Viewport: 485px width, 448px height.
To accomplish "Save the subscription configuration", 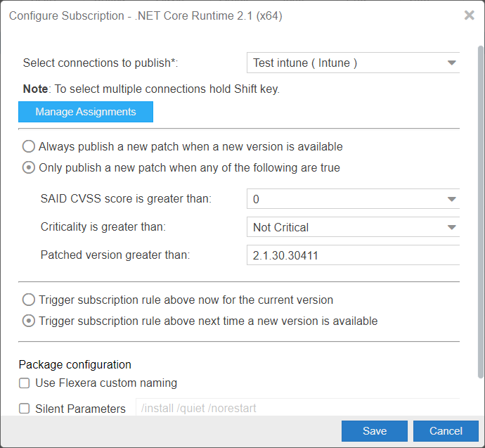I will [374, 431].
